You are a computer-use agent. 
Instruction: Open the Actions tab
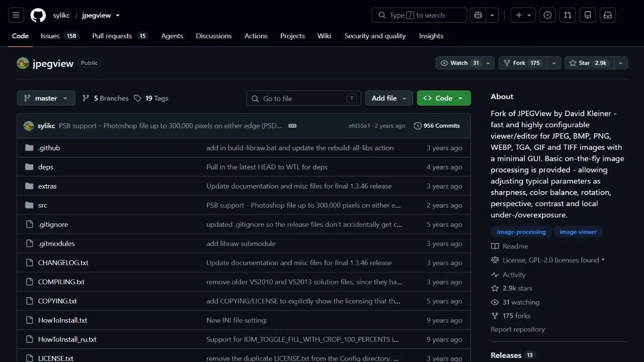tap(256, 36)
